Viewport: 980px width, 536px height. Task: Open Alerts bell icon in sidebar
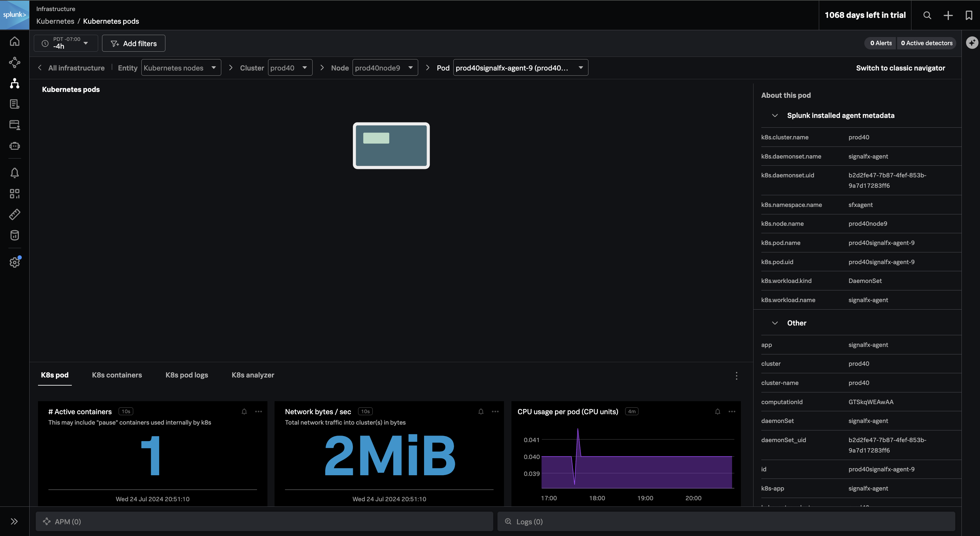(14, 173)
